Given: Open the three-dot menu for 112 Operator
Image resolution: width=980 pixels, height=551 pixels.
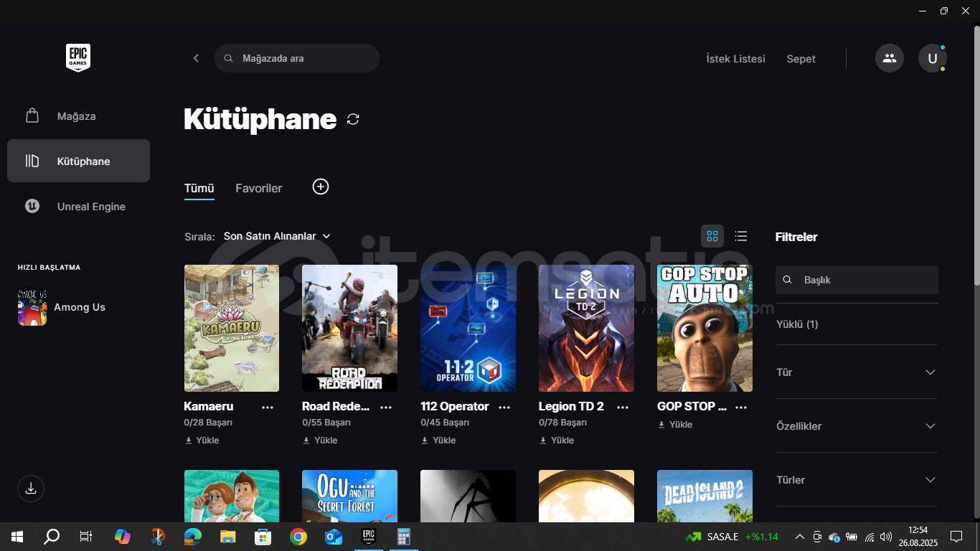Looking at the screenshot, I should coord(504,407).
